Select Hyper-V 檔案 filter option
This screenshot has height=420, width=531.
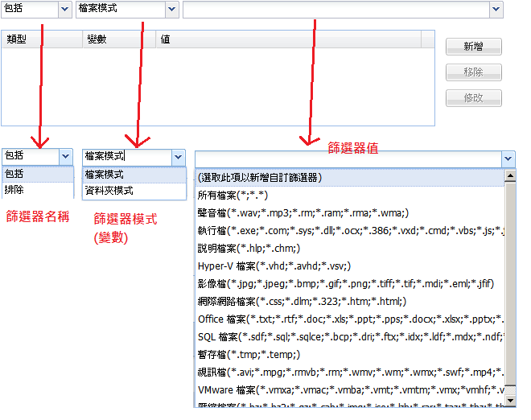click(349, 266)
